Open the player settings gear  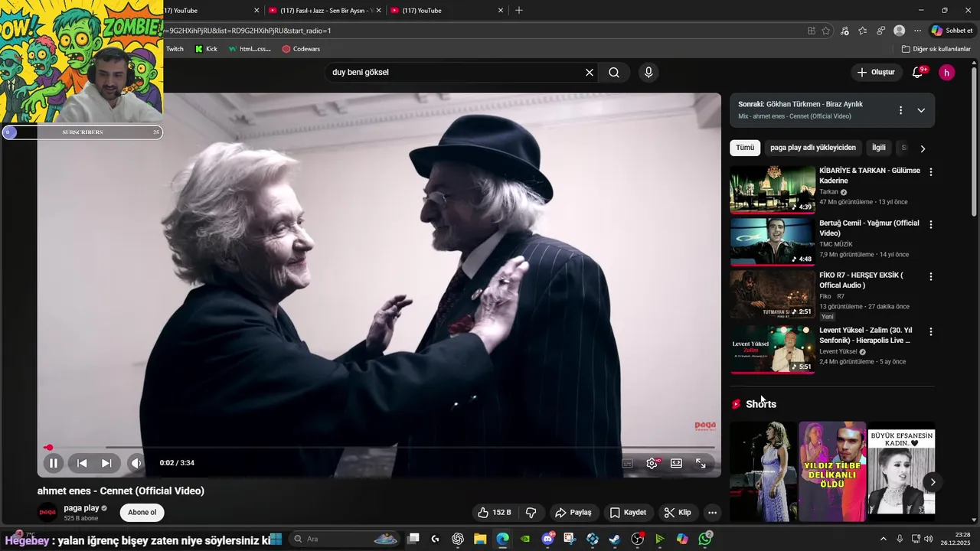(x=652, y=463)
